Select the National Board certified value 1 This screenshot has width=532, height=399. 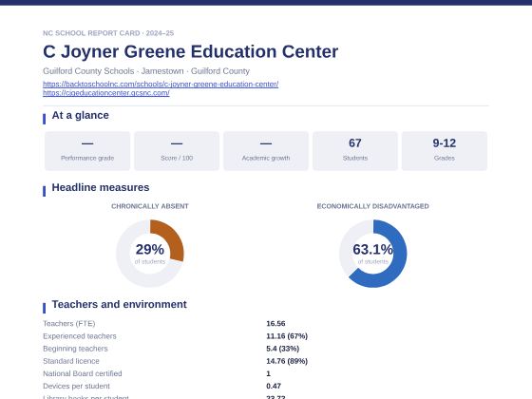(x=268, y=373)
